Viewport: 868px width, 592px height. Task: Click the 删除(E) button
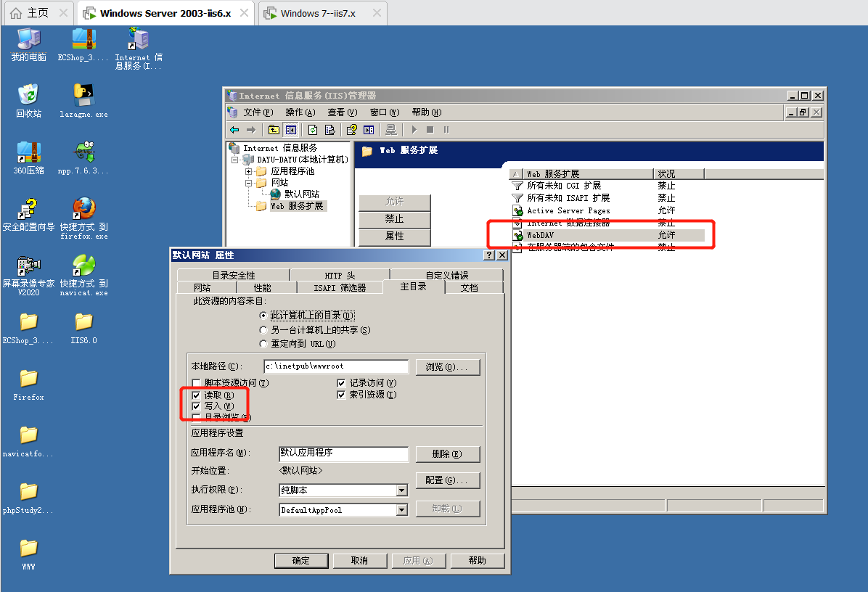(447, 453)
